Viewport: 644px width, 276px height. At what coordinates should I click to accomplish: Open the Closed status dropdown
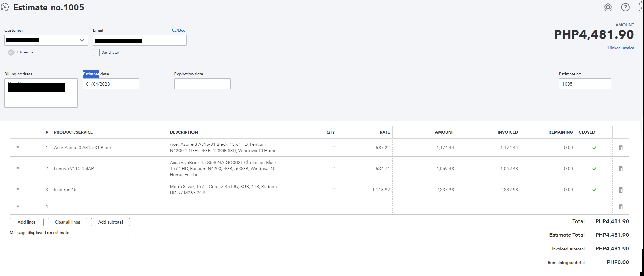(x=26, y=52)
